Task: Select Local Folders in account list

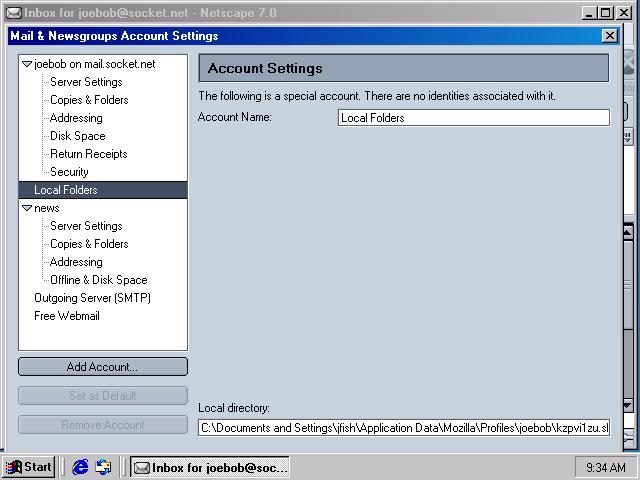Action: coord(103,190)
